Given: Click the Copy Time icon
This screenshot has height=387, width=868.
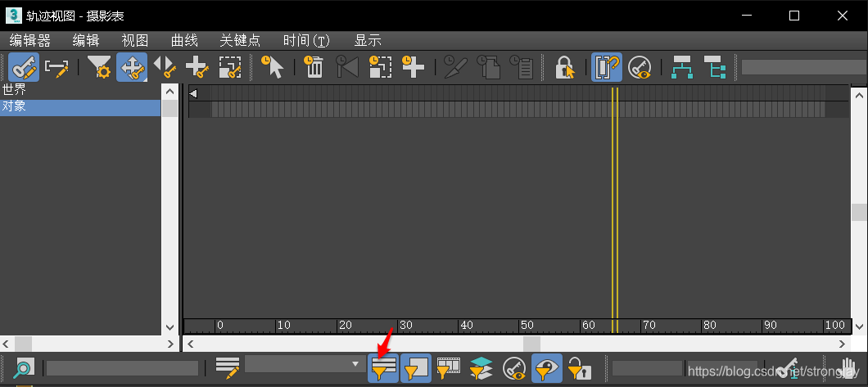Looking at the screenshot, I should coord(488,67).
